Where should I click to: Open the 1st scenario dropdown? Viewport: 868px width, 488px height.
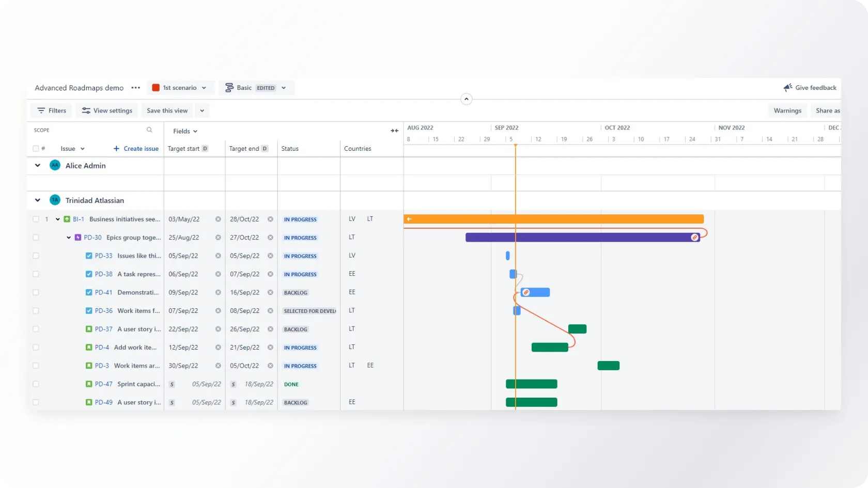pyautogui.click(x=180, y=88)
